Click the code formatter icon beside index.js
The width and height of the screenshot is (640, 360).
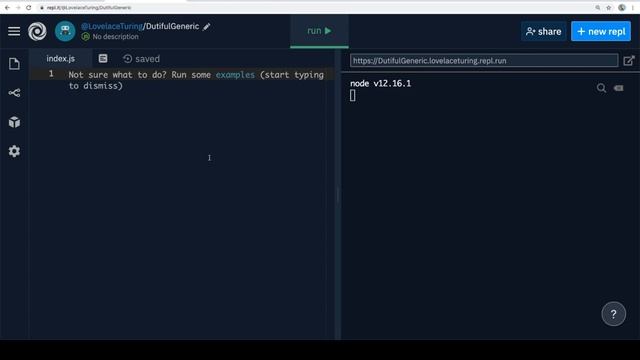103,59
